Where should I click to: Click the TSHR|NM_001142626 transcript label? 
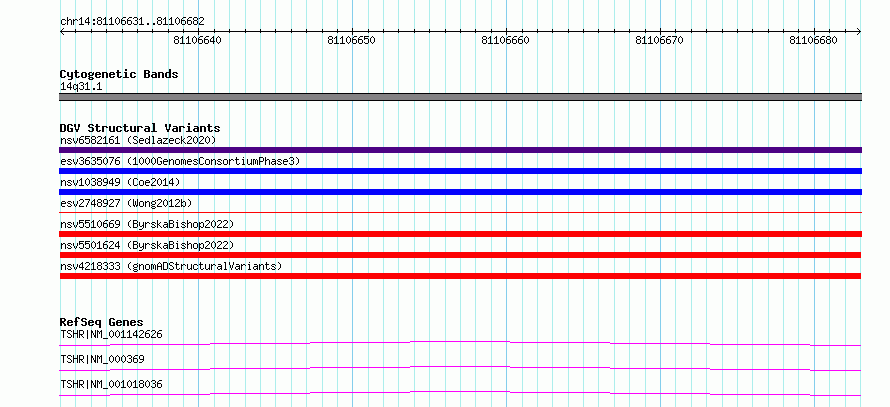111,334
